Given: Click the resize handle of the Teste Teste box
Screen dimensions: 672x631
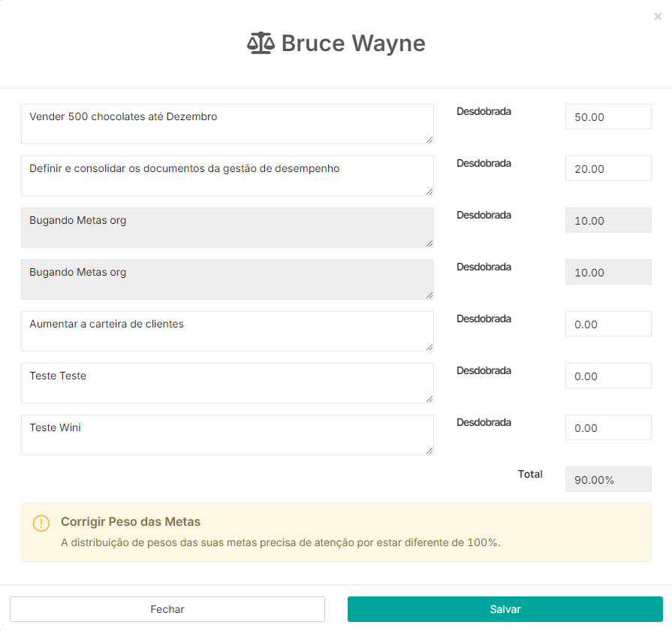Looking at the screenshot, I should tap(429, 399).
